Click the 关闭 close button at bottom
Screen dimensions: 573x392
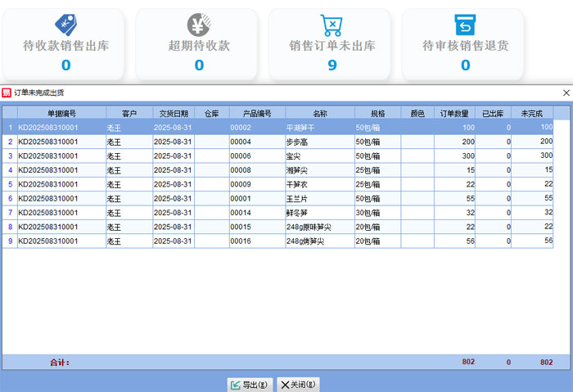(298, 384)
